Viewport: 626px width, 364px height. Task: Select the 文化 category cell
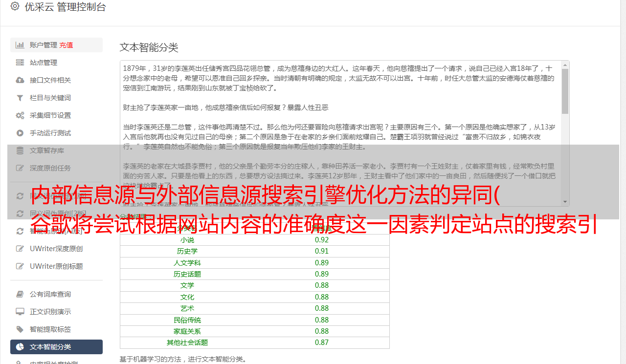pos(187,297)
